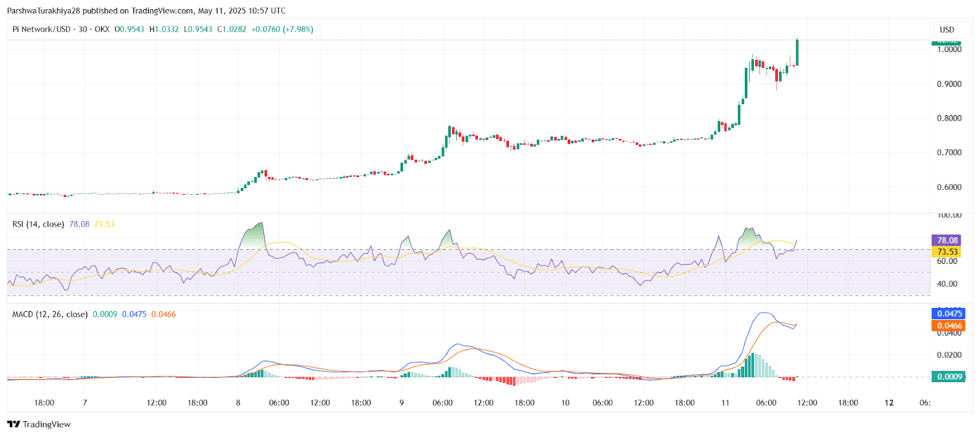Image resolution: width=980 pixels, height=436 pixels.
Task: Click the MACD (12, 26, close) indicator label
Action: pos(50,314)
